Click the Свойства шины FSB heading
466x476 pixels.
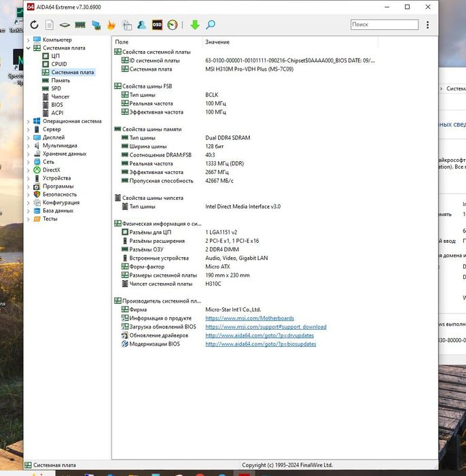147,86
